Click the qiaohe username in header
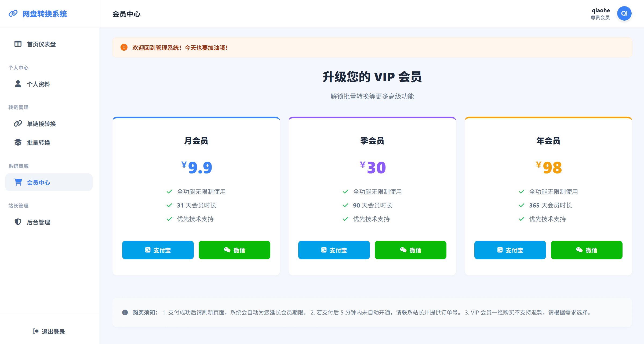The image size is (644, 344). [x=601, y=10]
